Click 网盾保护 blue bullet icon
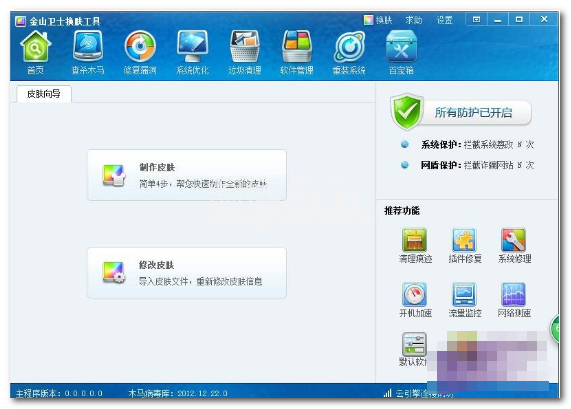 (405, 165)
